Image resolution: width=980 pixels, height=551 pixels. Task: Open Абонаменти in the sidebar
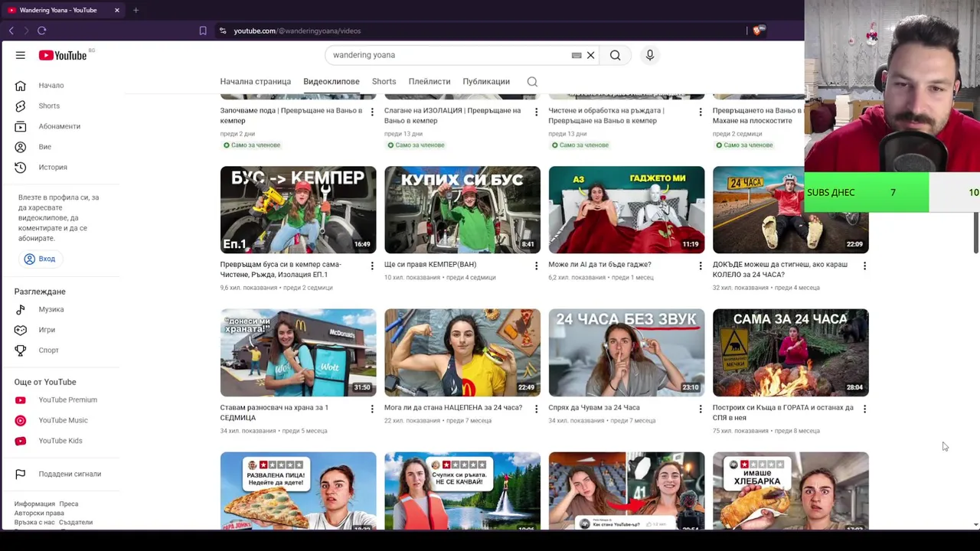coord(61,126)
